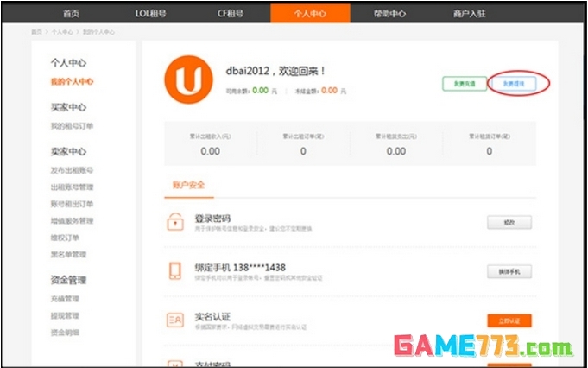Open the LOL租号 navigation tab
This screenshot has width=588, height=368.
[150, 14]
